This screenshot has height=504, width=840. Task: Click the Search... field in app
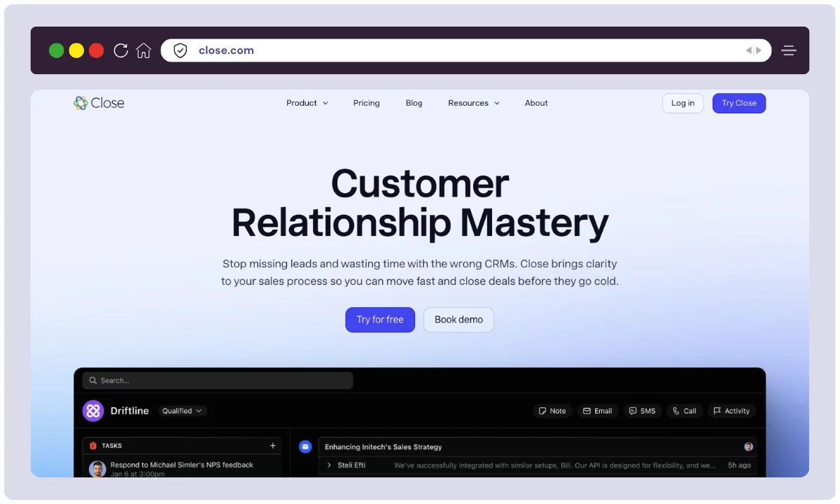pyautogui.click(x=218, y=381)
